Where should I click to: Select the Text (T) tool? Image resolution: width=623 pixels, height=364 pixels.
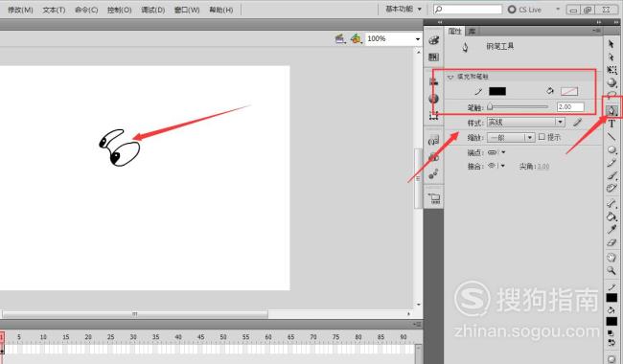pyautogui.click(x=611, y=124)
